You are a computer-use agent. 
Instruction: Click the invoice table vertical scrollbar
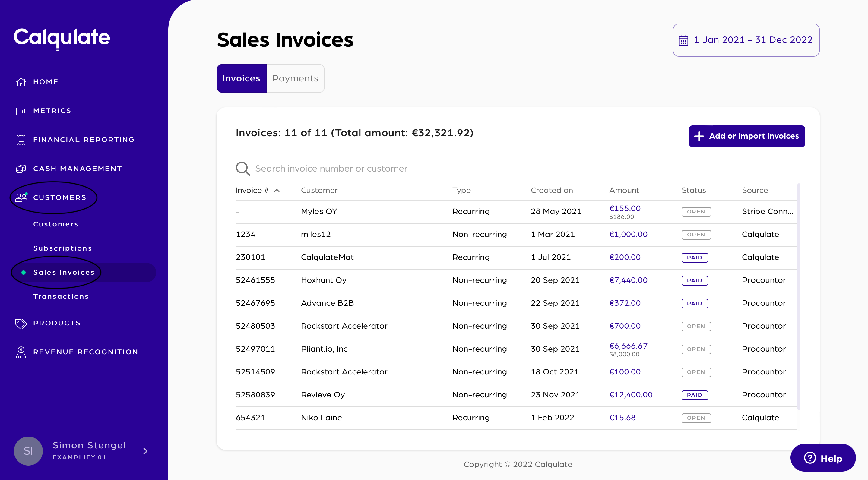799,296
